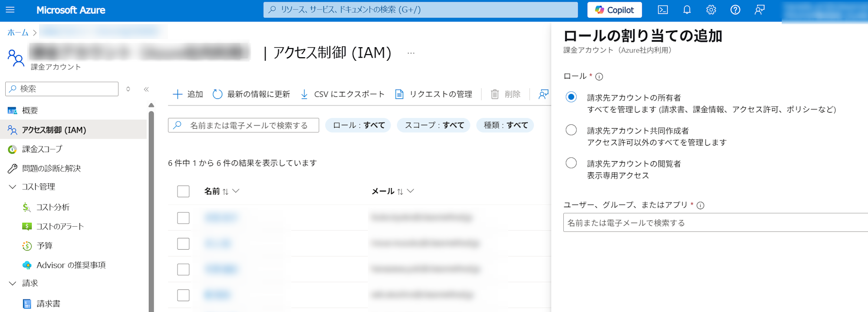This screenshot has height=312, width=868.
Task: Click the ロール info icon
Action: pyautogui.click(x=599, y=77)
